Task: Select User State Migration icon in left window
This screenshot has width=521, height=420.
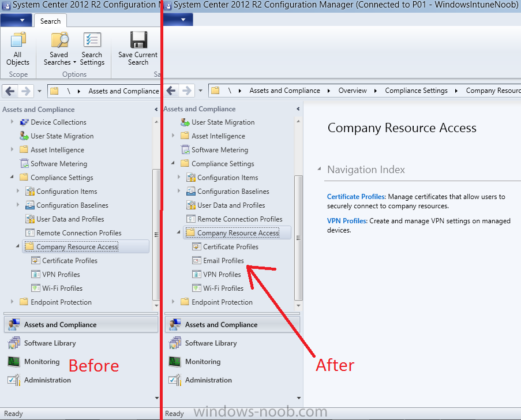Action: pyautogui.click(x=24, y=136)
